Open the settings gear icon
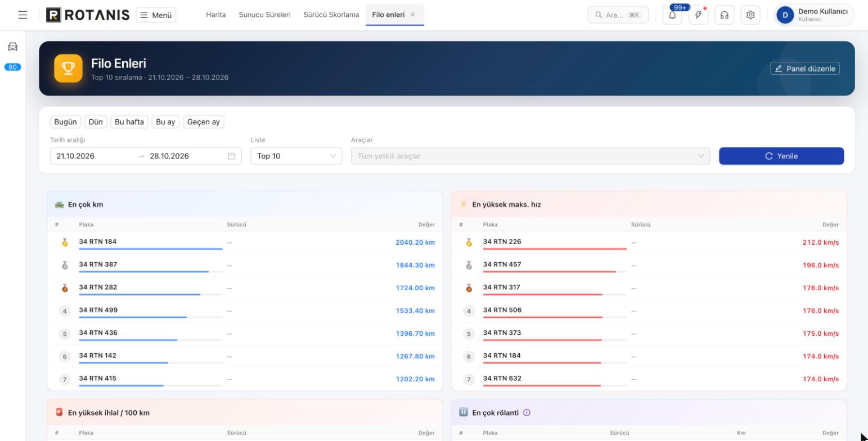This screenshot has height=441, width=868. point(750,15)
